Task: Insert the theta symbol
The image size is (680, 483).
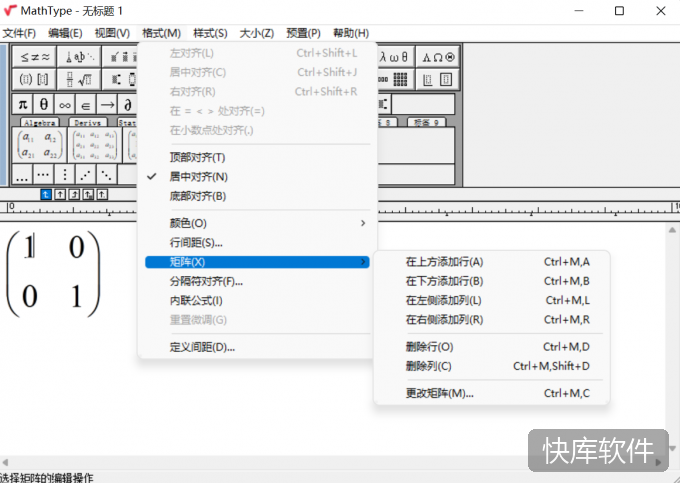Action: point(44,104)
